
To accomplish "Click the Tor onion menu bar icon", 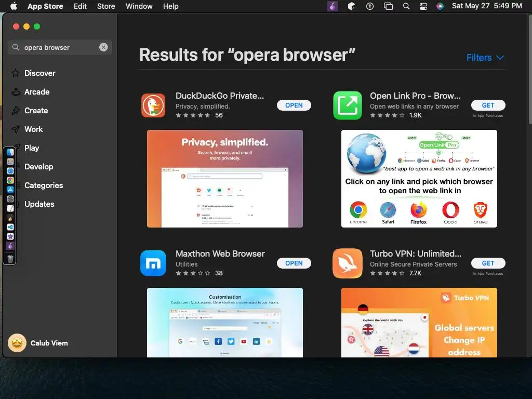I will pos(332,6).
